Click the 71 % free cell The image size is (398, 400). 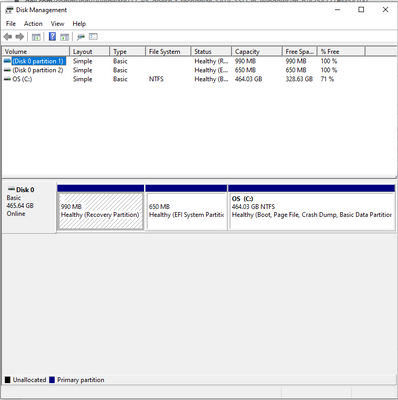coord(327,79)
